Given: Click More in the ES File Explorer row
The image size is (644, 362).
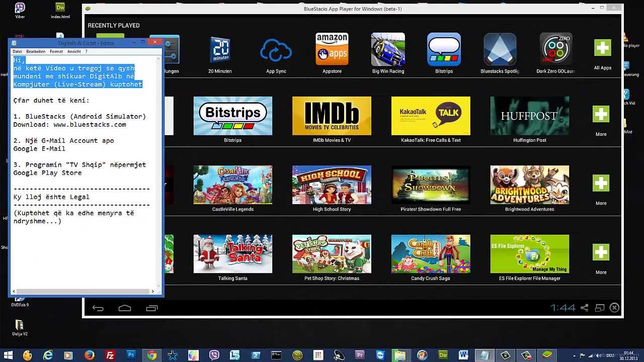Looking at the screenshot, I should pyautogui.click(x=601, y=252).
